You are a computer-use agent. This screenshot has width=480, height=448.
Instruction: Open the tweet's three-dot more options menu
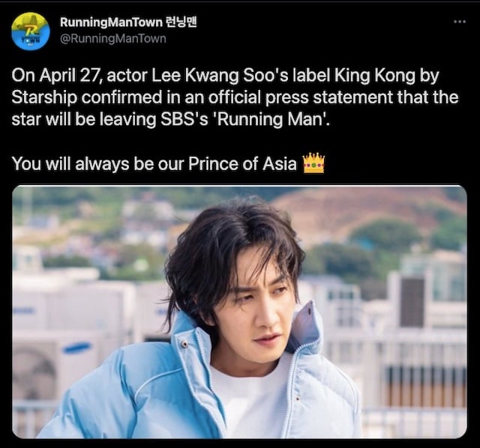(460, 22)
